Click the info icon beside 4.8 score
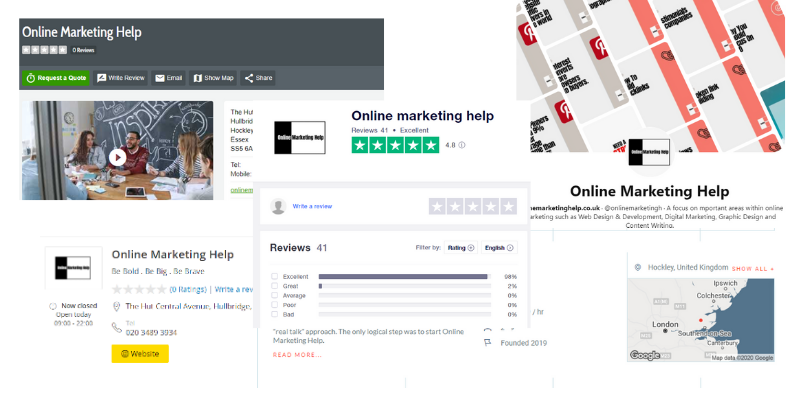This screenshot has width=800, height=400. (x=462, y=145)
